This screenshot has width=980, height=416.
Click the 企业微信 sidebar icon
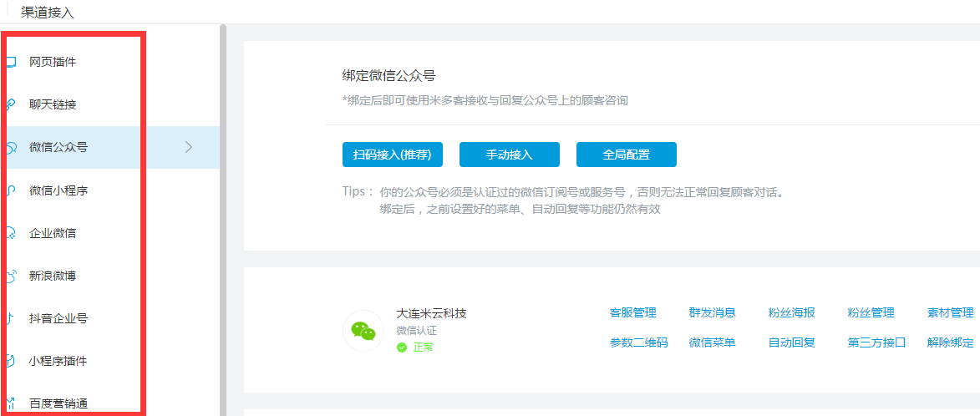pos(11,233)
